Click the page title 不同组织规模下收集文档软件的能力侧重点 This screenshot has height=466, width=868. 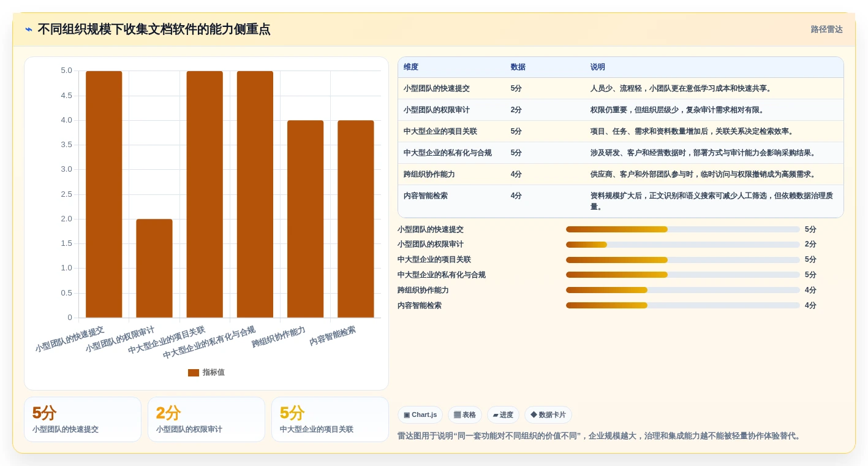[154, 29]
